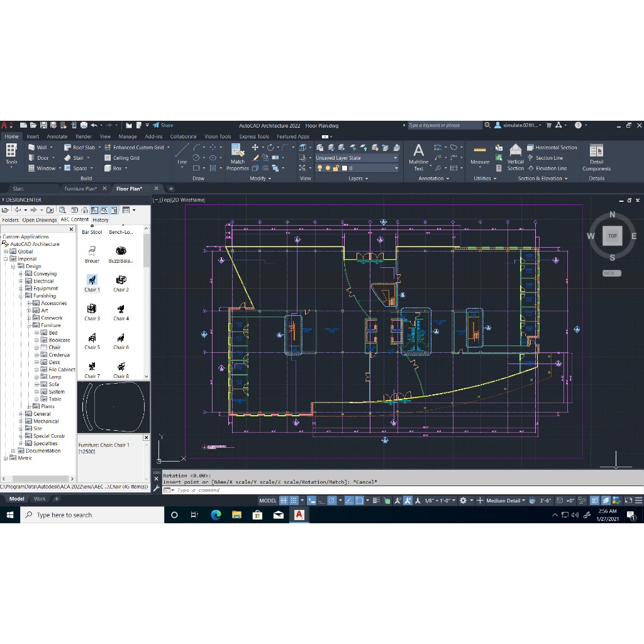Viewport: 644px width, 644px height.
Task: Click the Share button
Action: [163, 125]
